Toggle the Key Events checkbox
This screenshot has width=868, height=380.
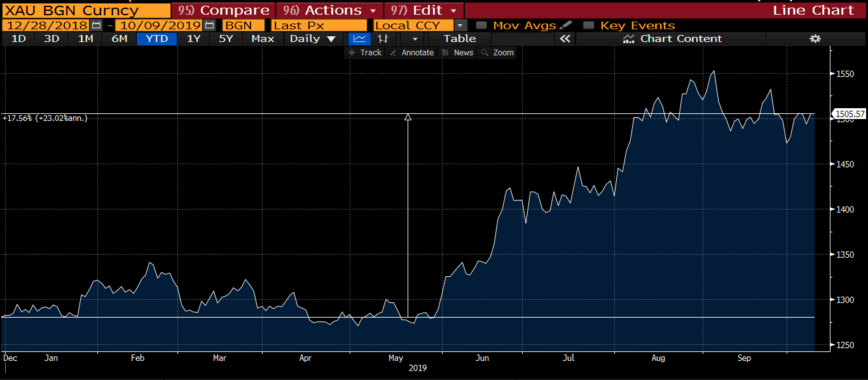(589, 25)
